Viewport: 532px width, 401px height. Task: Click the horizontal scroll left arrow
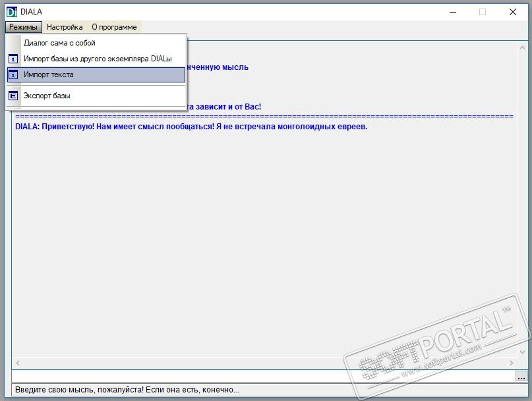(18, 363)
